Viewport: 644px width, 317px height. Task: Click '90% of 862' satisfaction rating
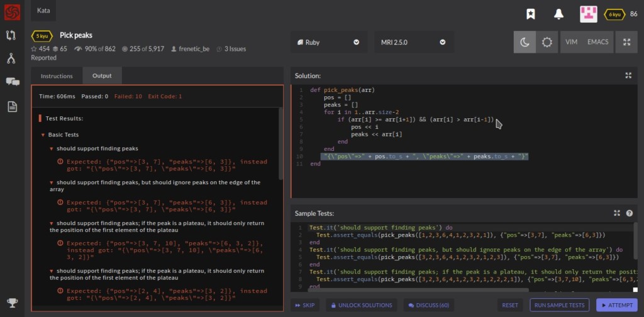95,49
